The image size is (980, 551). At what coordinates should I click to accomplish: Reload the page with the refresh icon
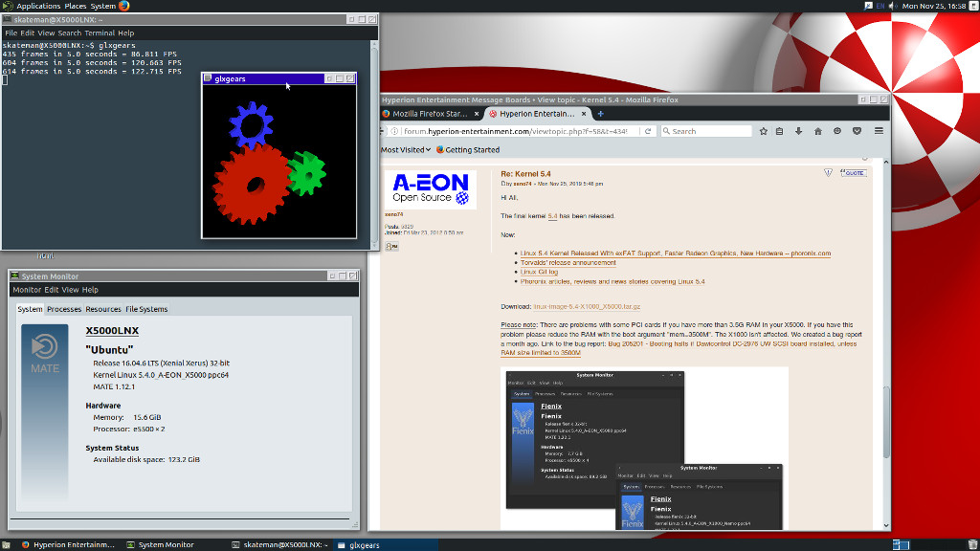[x=648, y=131]
